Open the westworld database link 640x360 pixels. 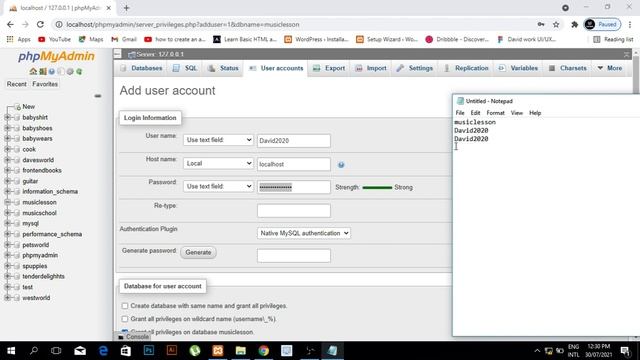pyautogui.click(x=36, y=298)
